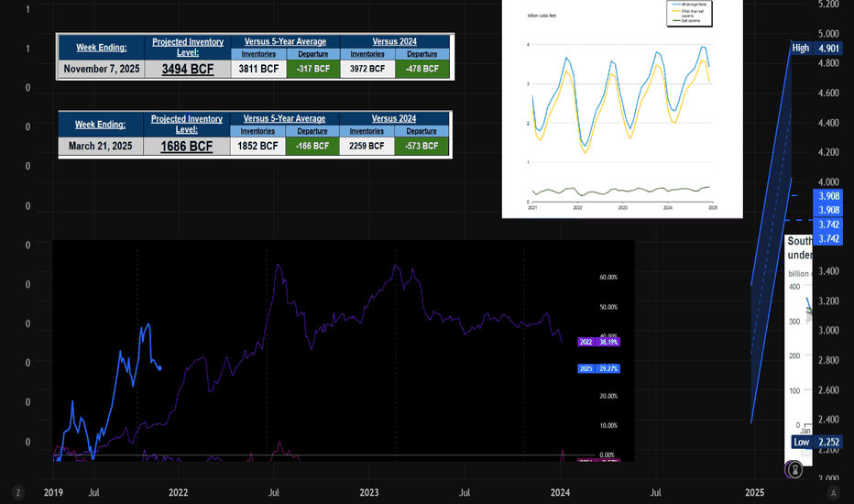This screenshot has height=504, width=854.
Task: Click the -573 BCF departure cell
Action: click(422, 146)
